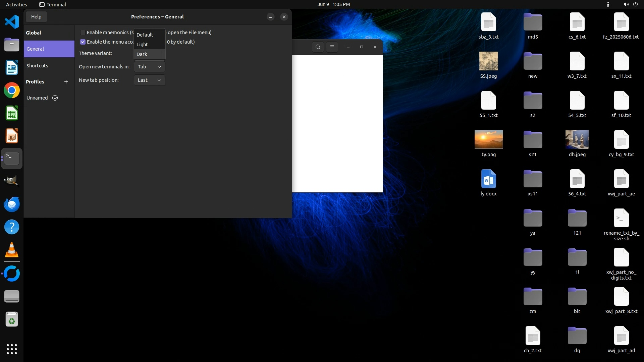Open the ty.png sunset thumbnail
This screenshot has height=362, width=644.
click(488, 139)
